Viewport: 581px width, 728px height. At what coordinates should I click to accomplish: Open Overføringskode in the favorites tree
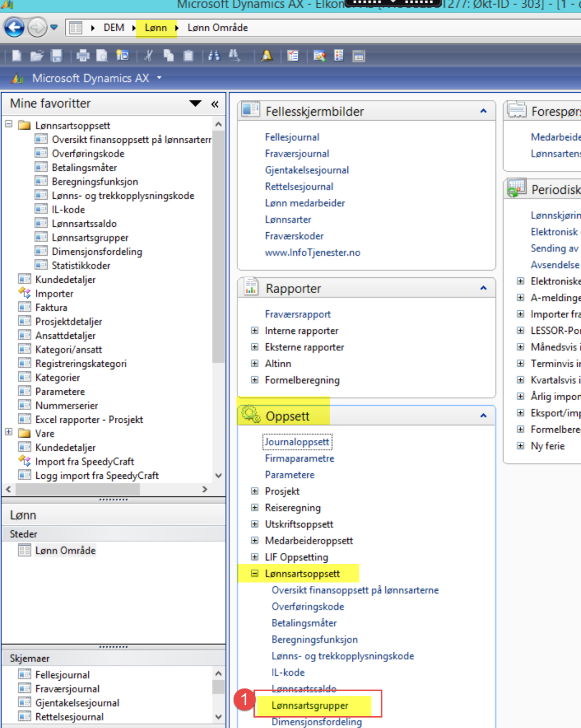click(x=88, y=154)
